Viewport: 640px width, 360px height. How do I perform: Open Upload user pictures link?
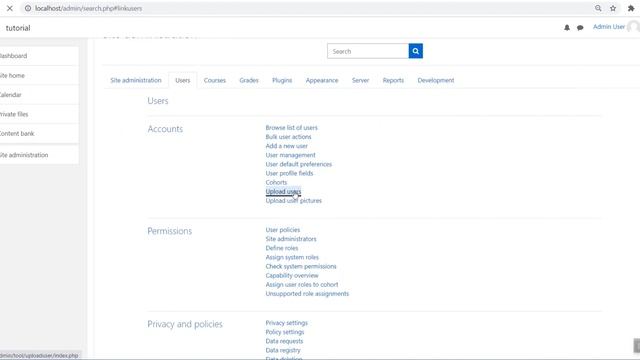click(x=293, y=200)
